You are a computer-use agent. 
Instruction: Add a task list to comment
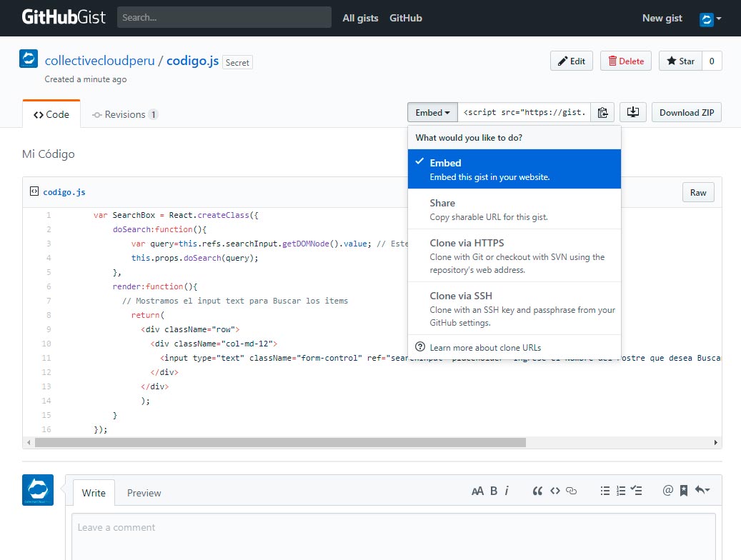click(636, 491)
